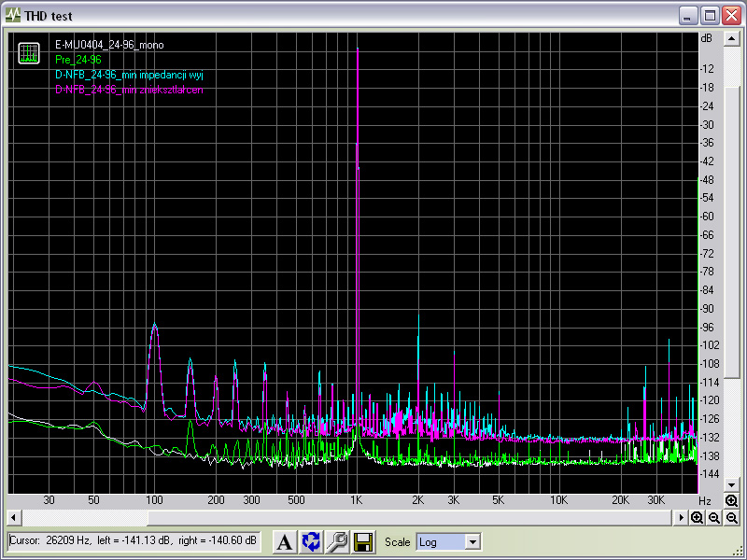Click the Scale label text
The height and width of the screenshot is (560, 747).
click(x=398, y=542)
